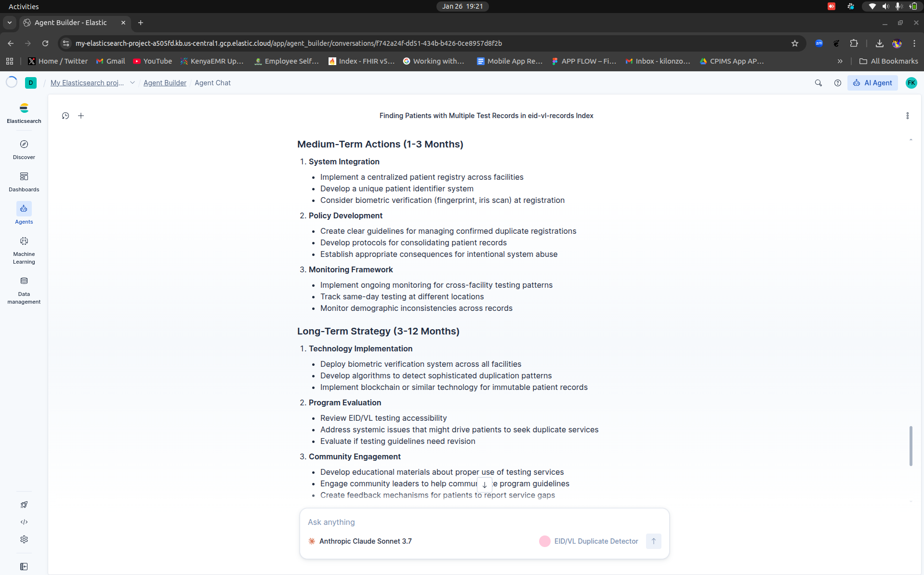Open the EID/VL Duplicate Detector agent selector
The image size is (924, 575).
pyautogui.click(x=589, y=541)
